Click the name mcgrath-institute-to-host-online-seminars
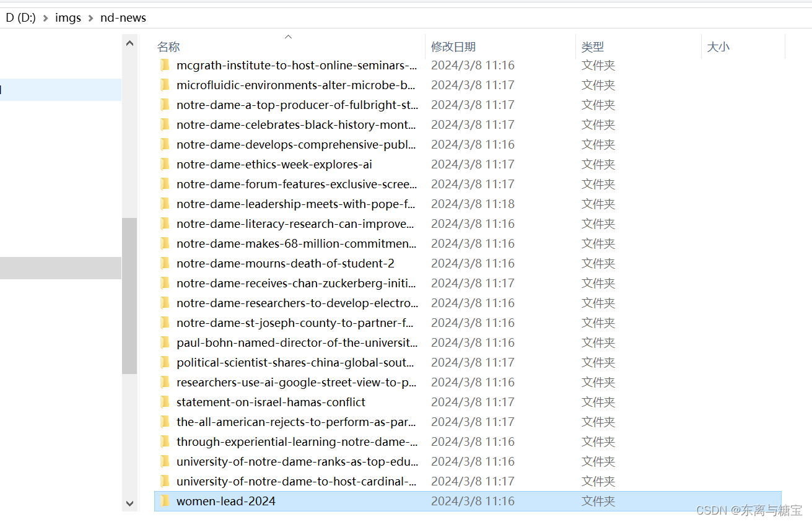 pos(297,65)
